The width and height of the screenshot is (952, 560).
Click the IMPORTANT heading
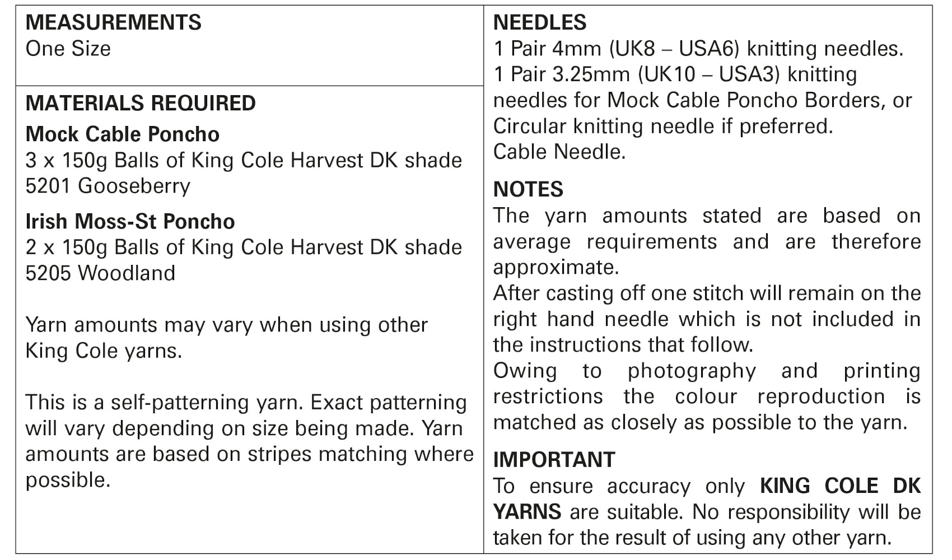(x=554, y=460)
